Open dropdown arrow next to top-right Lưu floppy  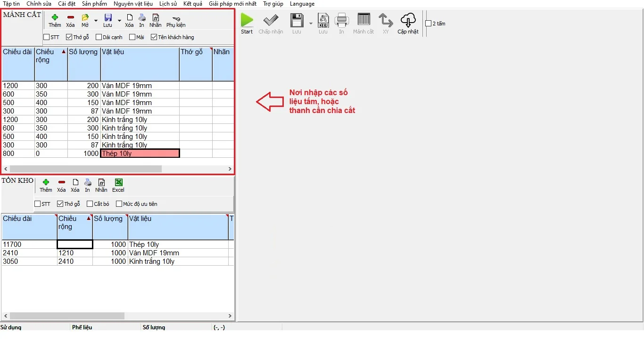[310, 24]
